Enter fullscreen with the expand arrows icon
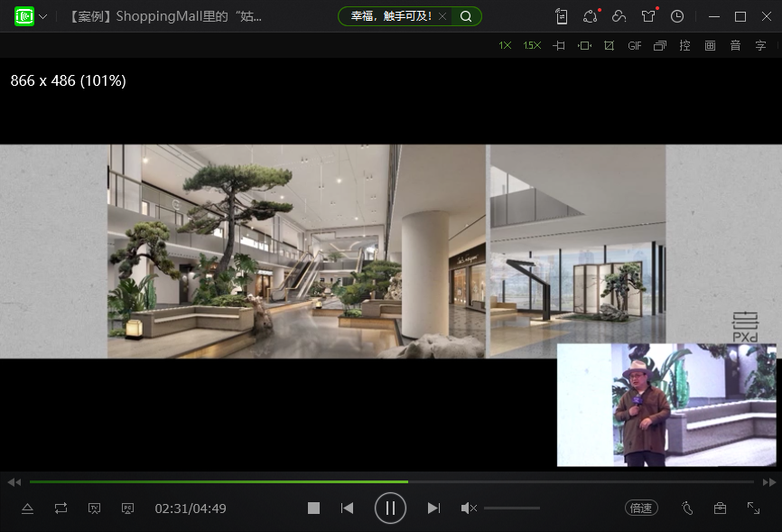782x532 pixels. coord(754,508)
